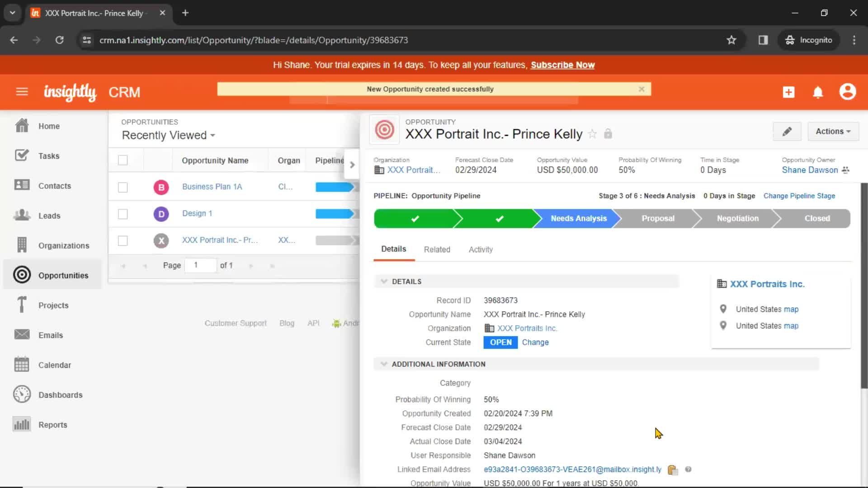This screenshot has width=868, height=488.
Task: Click the Reports sidebar icon
Action: [x=21, y=424]
